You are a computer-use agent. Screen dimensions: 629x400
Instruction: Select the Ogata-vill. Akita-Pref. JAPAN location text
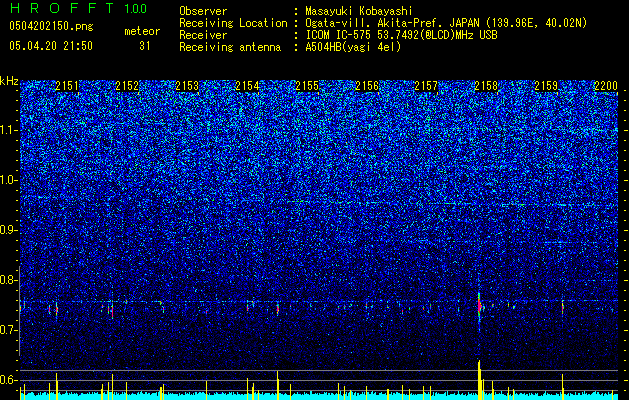click(x=446, y=23)
